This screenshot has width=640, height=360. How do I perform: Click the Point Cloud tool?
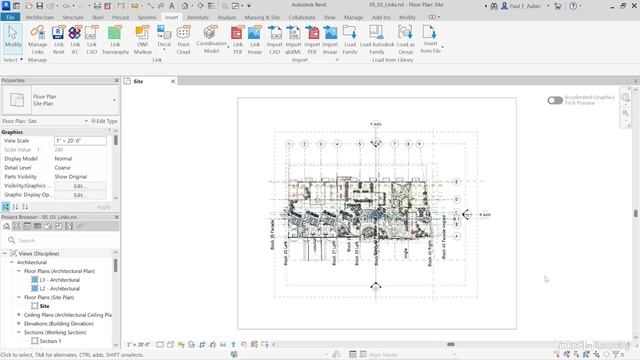tap(183, 40)
